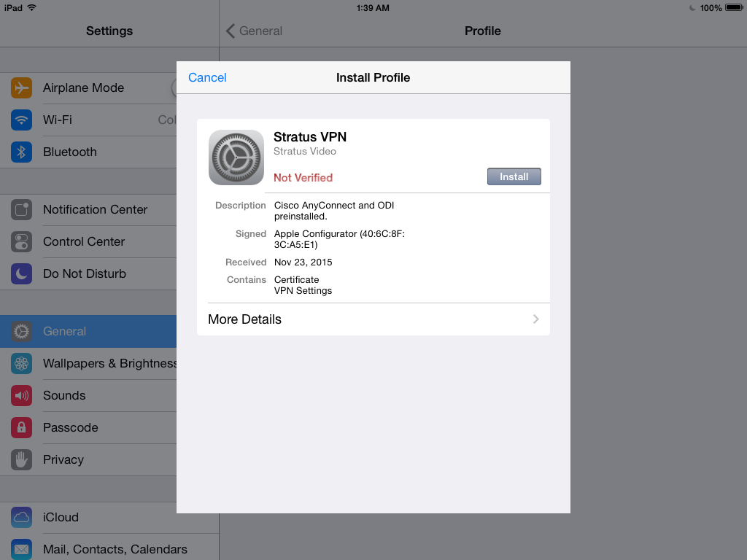Open Passcode settings
The width and height of the screenshot is (747, 560).
88,427
